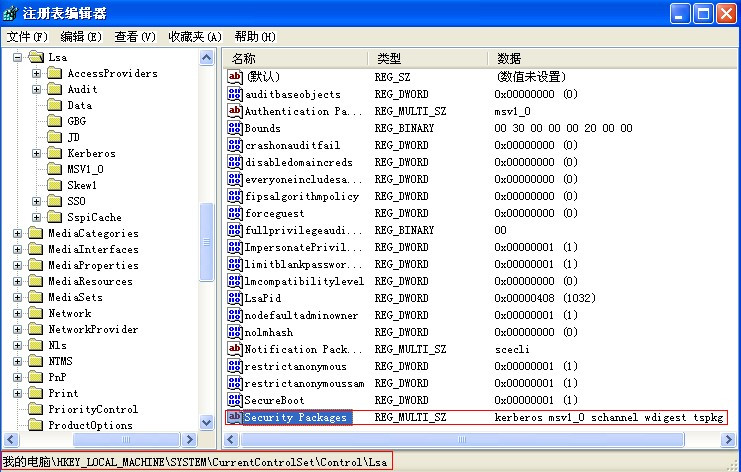Viewport: 741px width, 472px height.
Task: Click the scecli data value
Action: [x=512, y=350]
